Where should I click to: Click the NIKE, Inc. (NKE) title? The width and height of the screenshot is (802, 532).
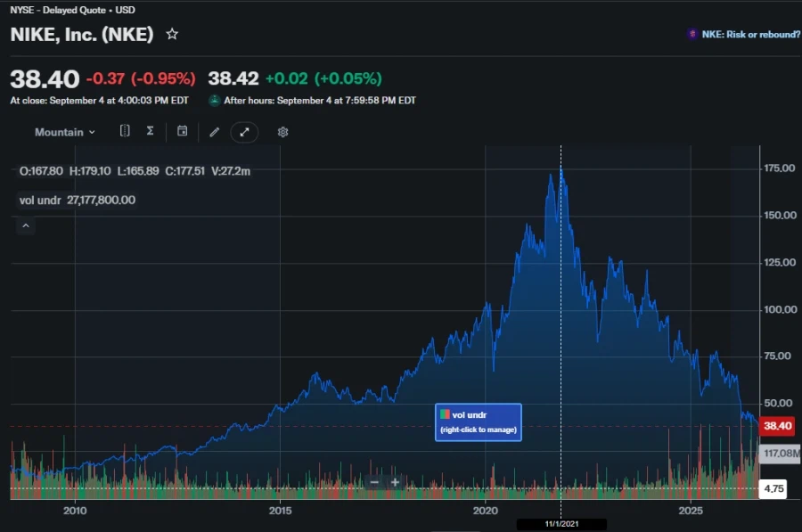tap(82, 34)
